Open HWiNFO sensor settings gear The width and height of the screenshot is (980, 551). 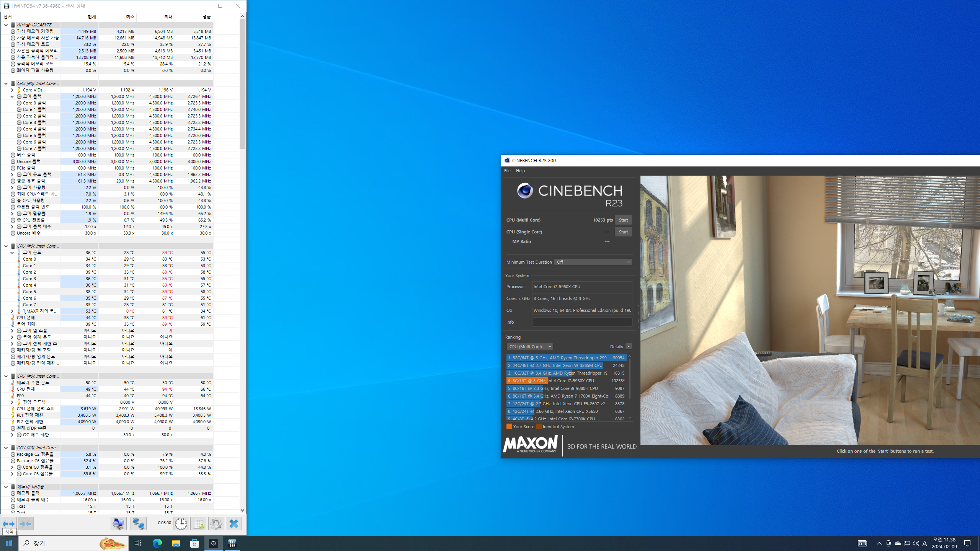point(216,523)
